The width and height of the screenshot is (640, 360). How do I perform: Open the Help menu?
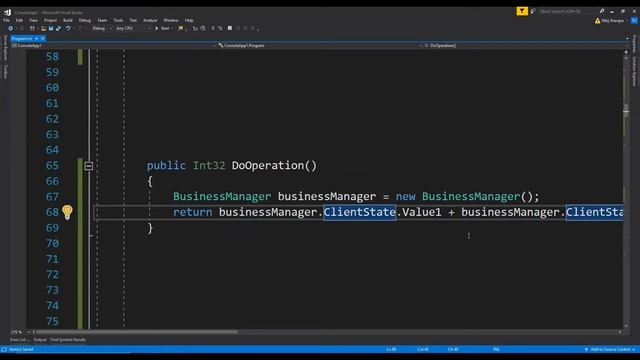[x=189, y=20]
